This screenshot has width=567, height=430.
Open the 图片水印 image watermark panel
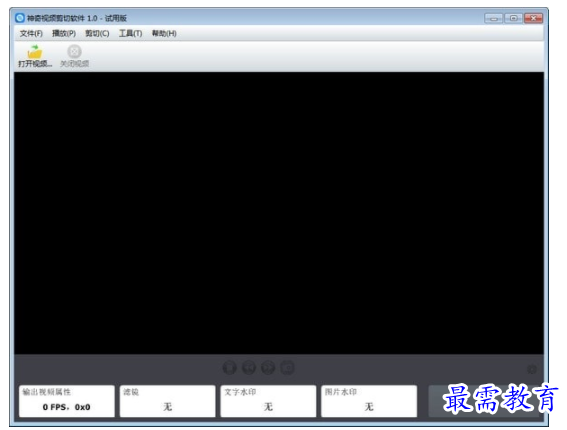(369, 401)
